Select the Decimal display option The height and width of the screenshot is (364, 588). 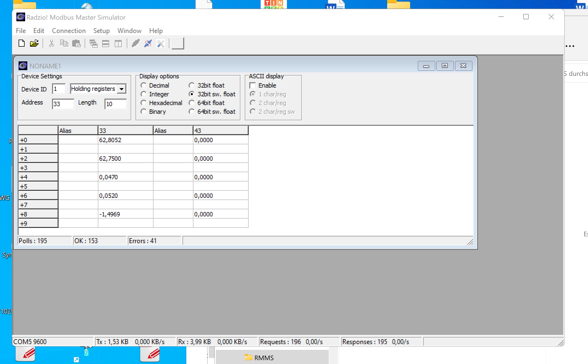click(143, 85)
